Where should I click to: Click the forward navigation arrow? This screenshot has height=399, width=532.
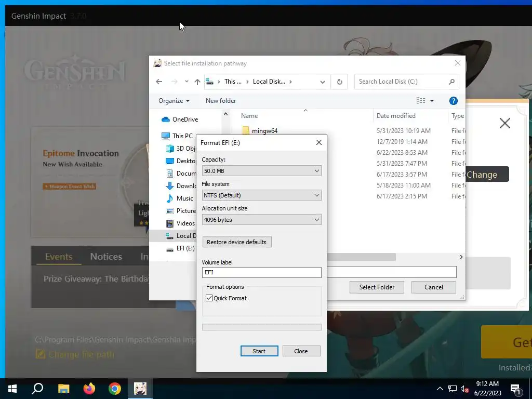[x=174, y=82]
